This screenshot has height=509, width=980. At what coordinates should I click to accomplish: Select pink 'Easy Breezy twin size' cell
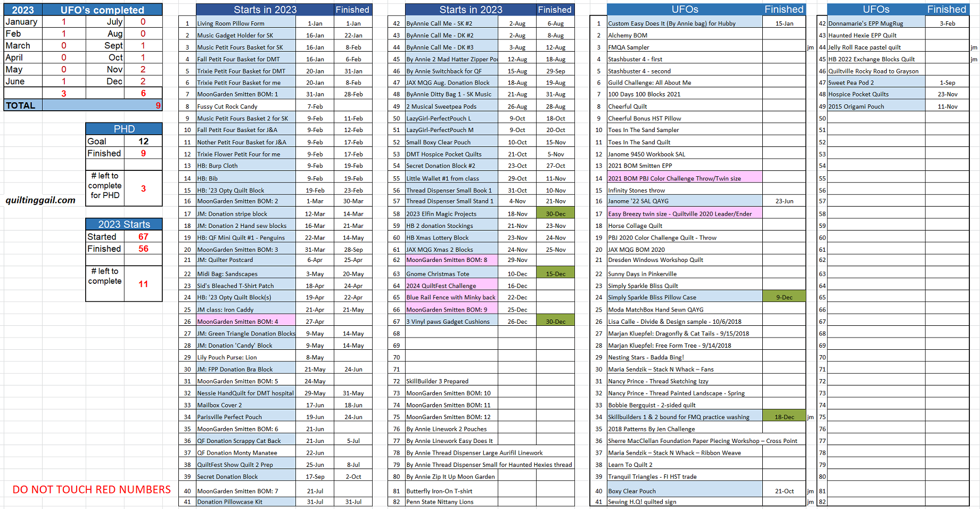[684, 214]
